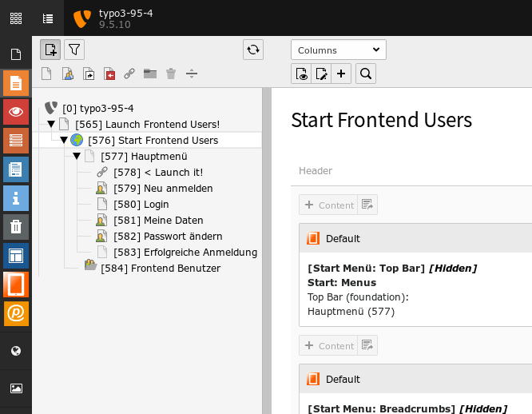532x414 pixels.
Task: Edit page properties via pencil icon
Action: coord(322,74)
